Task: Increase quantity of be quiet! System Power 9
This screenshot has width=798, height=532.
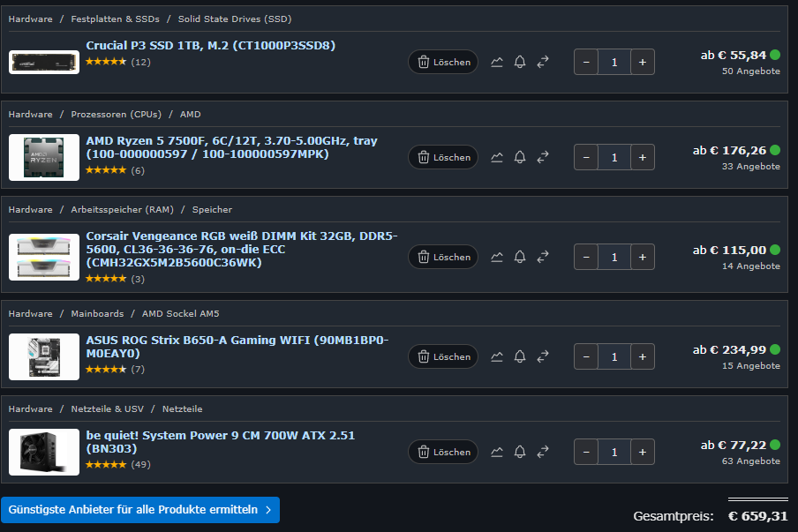Action: 643,452
